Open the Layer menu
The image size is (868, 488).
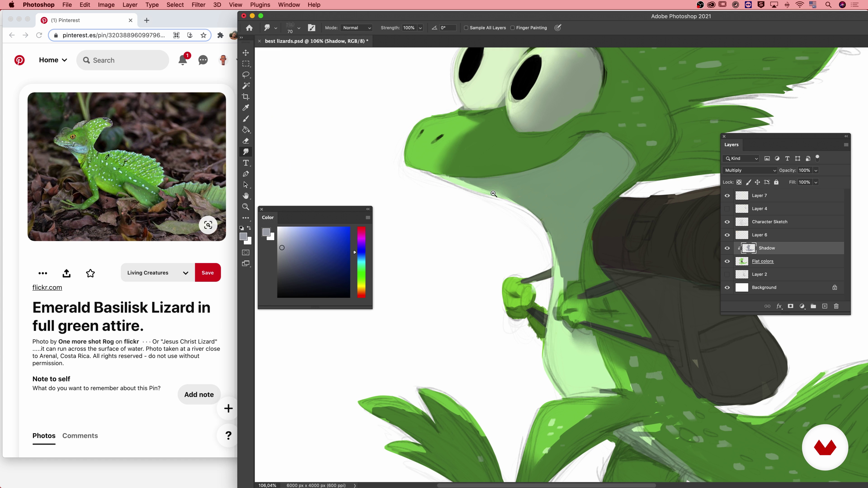(x=130, y=5)
